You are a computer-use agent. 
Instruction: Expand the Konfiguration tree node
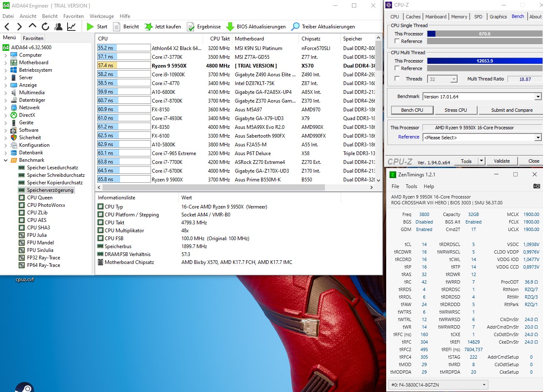pyautogui.click(x=5, y=145)
